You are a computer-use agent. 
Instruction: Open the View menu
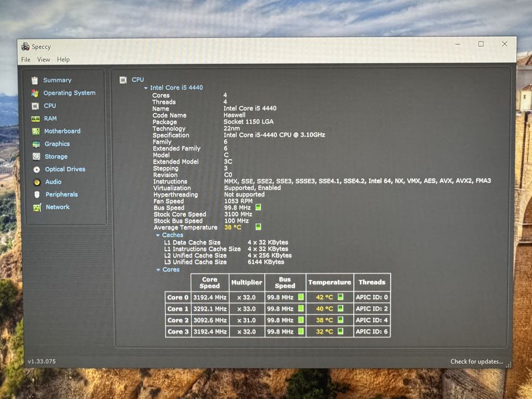click(x=43, y=60)
